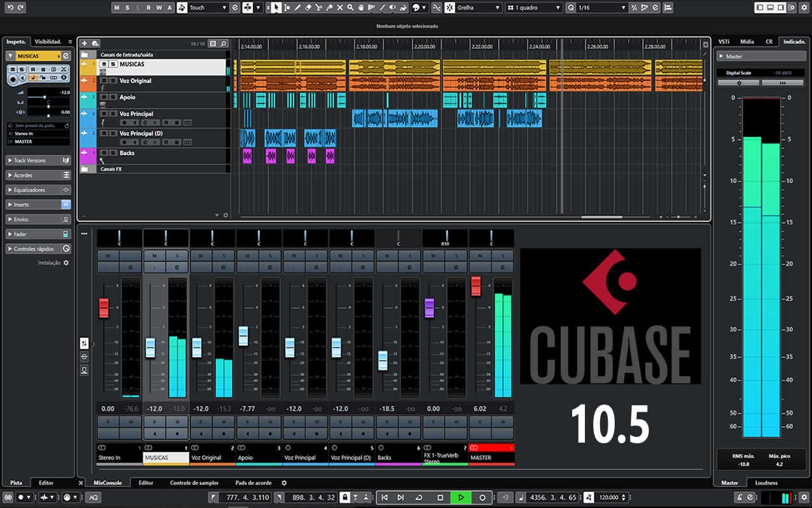Select the Scissors split tool

(x=318, y=8)
